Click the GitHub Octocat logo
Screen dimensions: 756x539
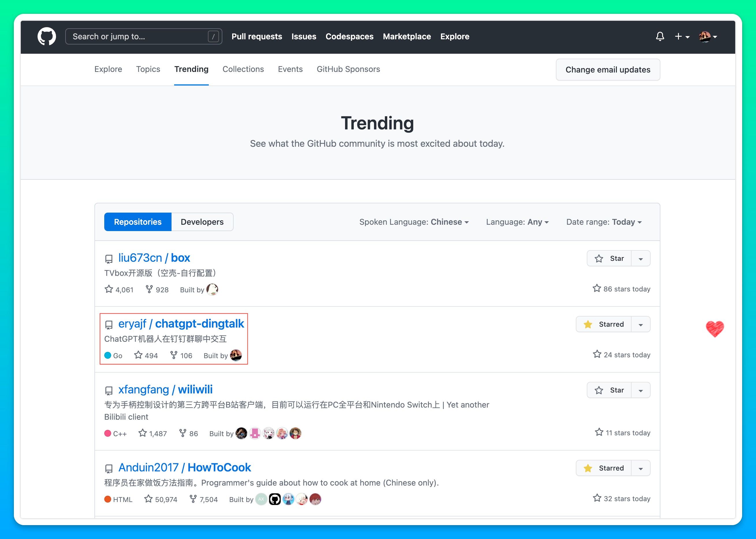pos(46,36)
